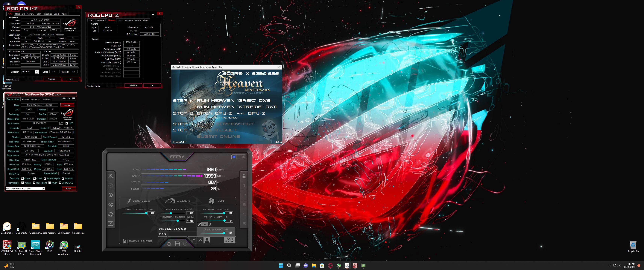Image resolution: width=644 pixels, height=270 pixels.
Task: Open the curve editor bar chart icon
Action: coord(126,241)
